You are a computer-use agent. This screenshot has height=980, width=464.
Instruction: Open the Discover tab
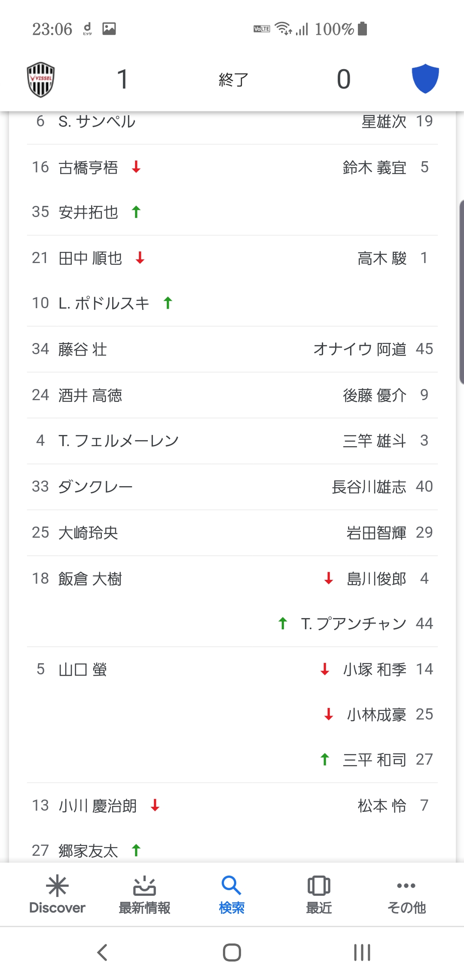pyautogui.click(x=57, y=895)
